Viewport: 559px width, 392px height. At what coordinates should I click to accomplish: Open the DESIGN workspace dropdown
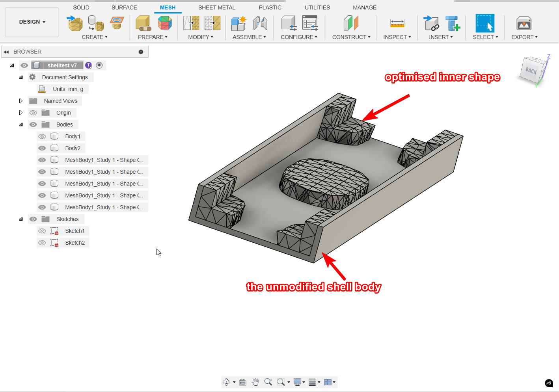32,22
